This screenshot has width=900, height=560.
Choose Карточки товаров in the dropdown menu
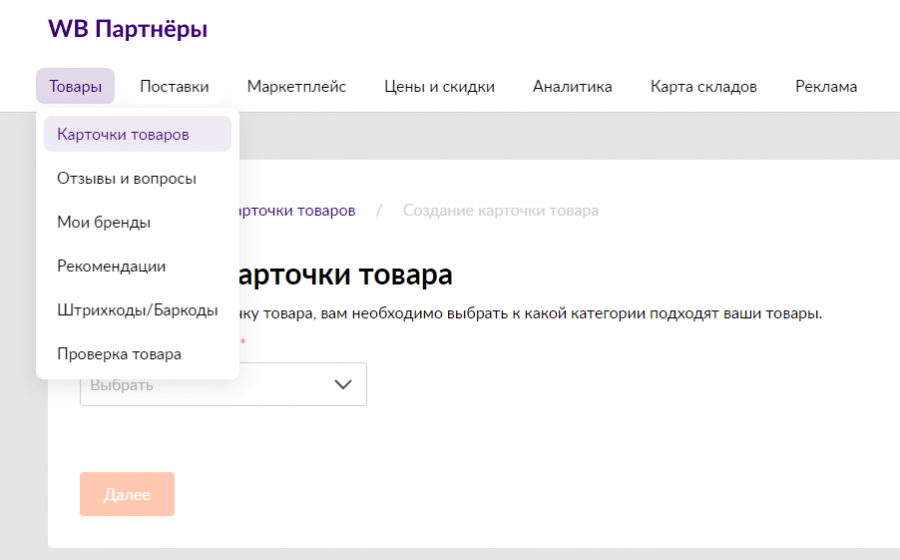(138, 134)
